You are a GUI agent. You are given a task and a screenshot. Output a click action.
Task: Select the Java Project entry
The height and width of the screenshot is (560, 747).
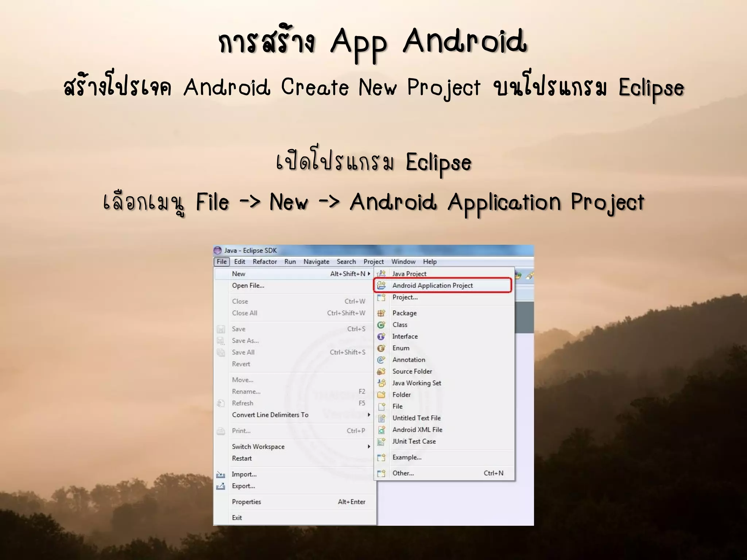[x=444, y=273]
